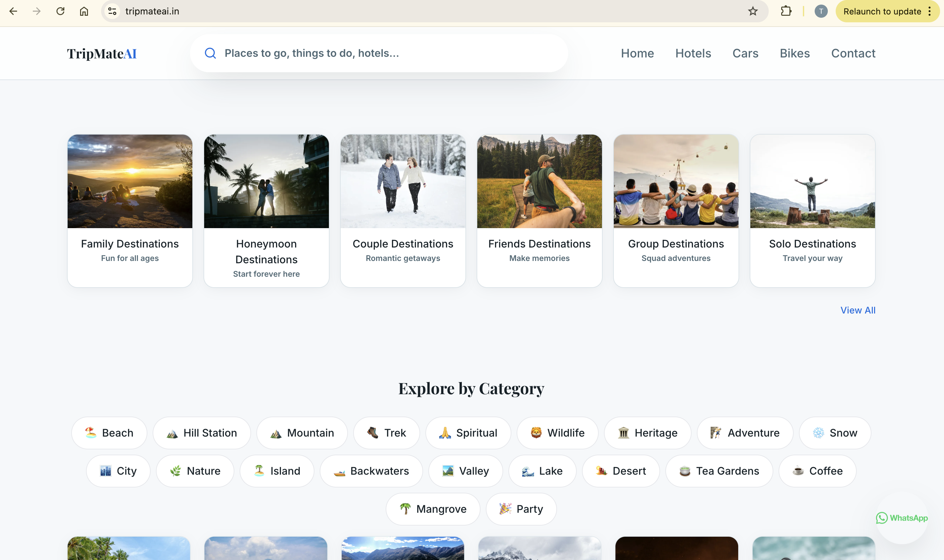Open the Chrome profile menu

click(821, 11)
